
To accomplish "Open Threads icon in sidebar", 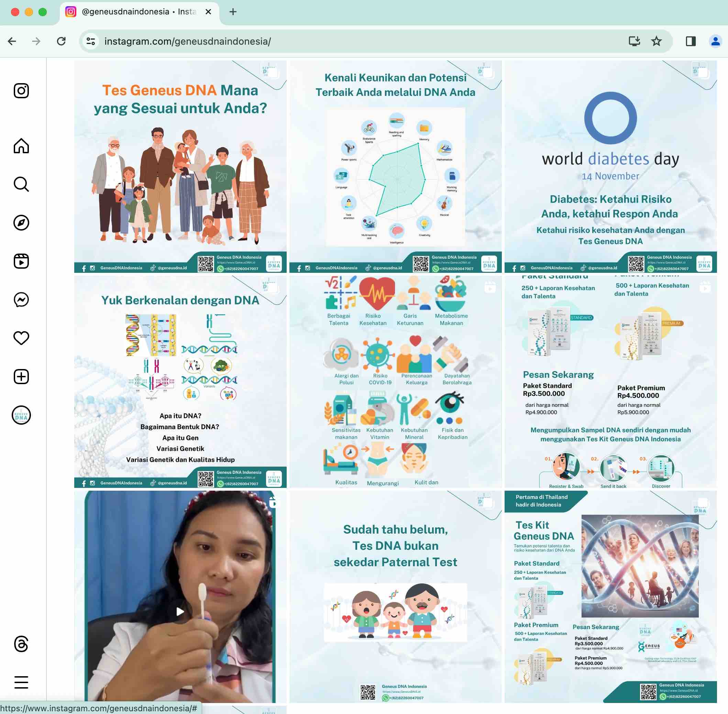I will pyautogui.click(x=21, y=644).
